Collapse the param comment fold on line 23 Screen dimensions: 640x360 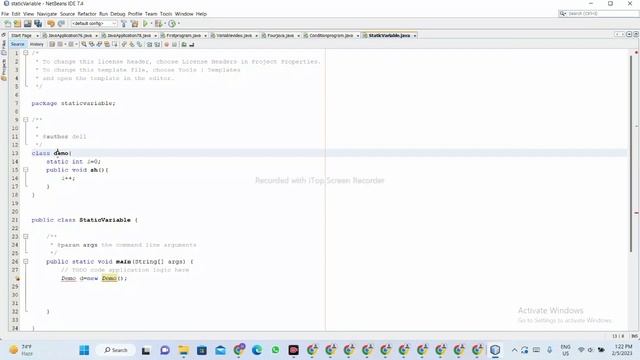pos(26,236)
